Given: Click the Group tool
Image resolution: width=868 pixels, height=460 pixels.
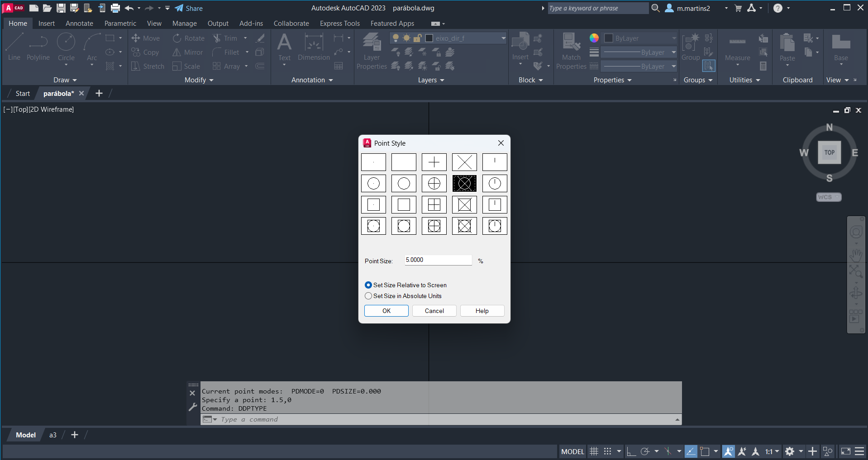Looking at the screenshot, I should (x=691, y=46).
